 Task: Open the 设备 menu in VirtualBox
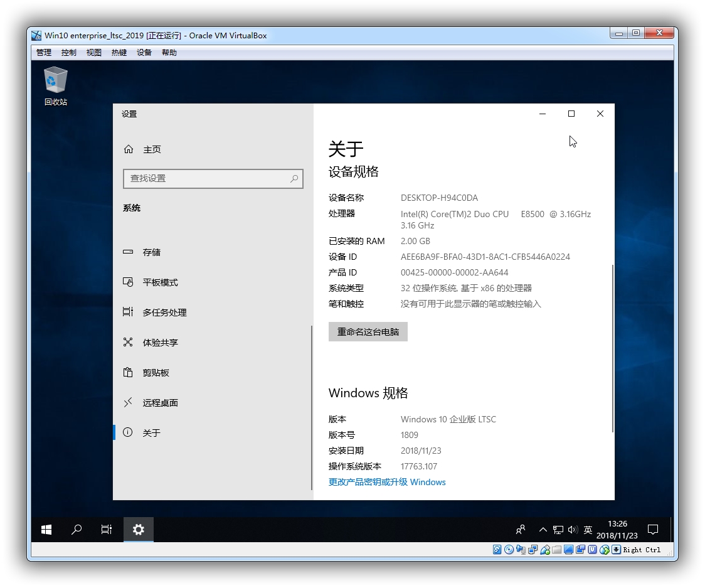pyautogui.click(x=144, y=53)
